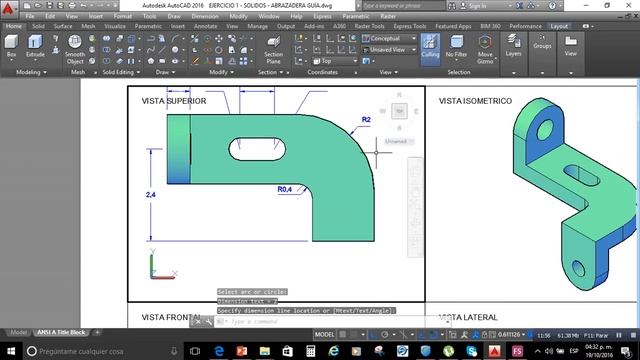Click the Help question mark icon
The image size is (640, 360).
tap(552, 6)
